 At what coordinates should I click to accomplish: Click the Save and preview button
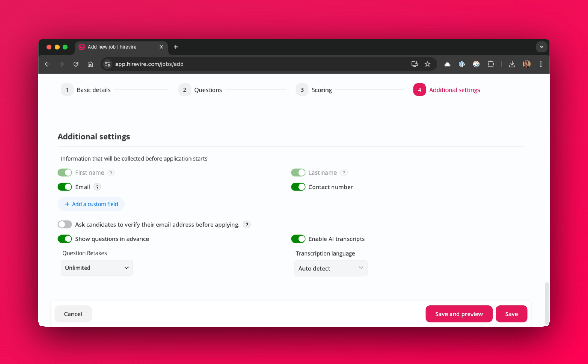tap(459, 314)
